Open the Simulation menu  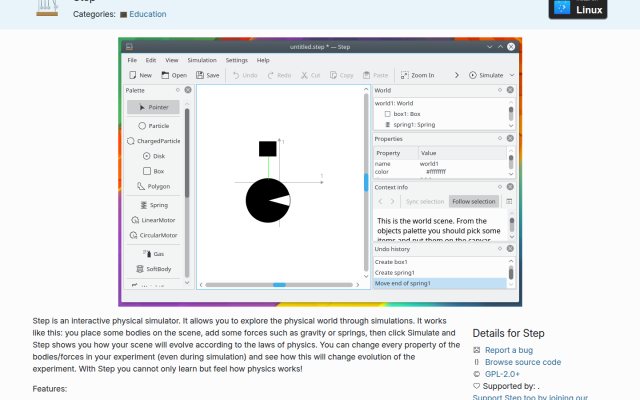[x=202, y=60]
